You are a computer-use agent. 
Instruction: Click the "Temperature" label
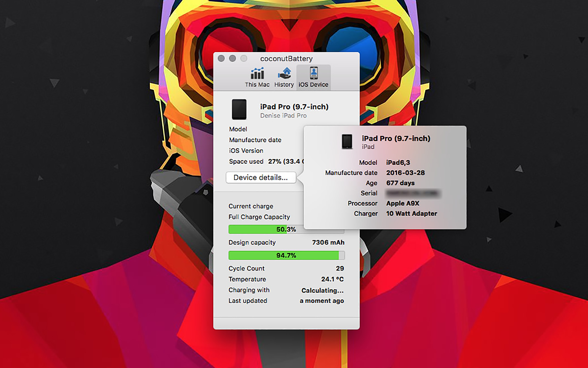point(247,279)
